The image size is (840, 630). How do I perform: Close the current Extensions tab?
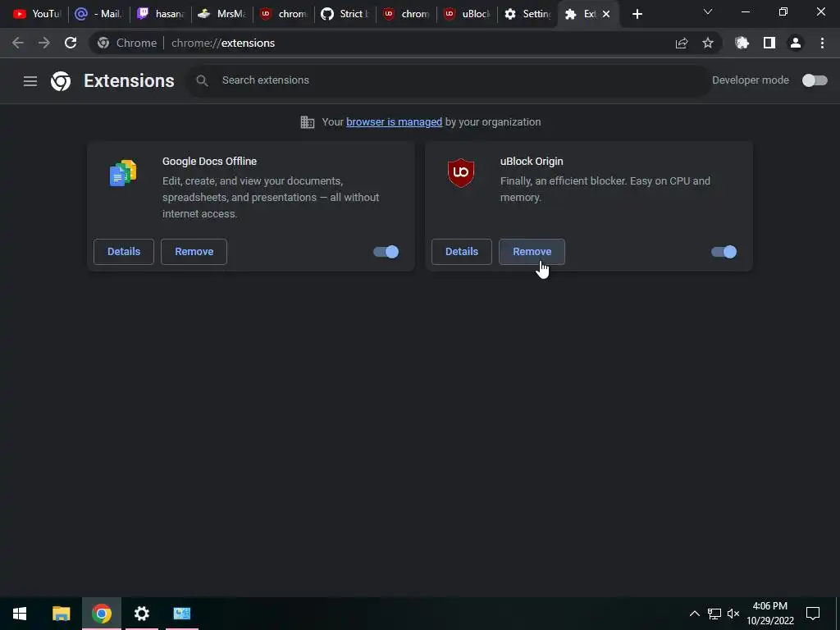tap(606, 14)
